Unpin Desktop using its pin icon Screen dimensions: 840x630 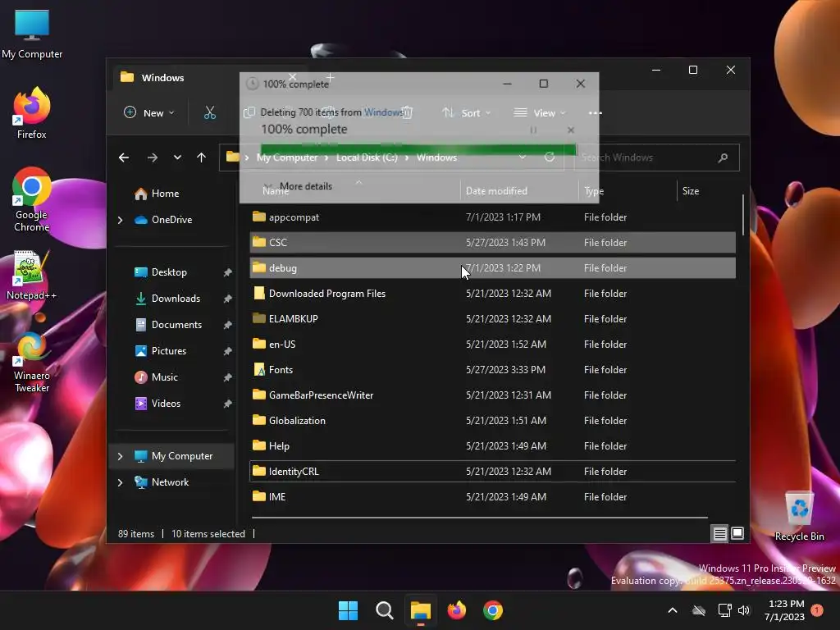(x=228, y=272)
